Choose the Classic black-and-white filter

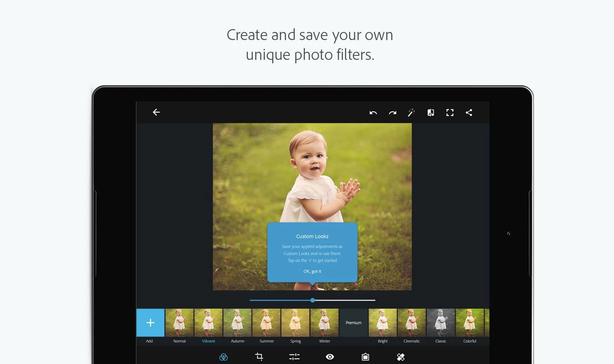[x=440, y=323]
